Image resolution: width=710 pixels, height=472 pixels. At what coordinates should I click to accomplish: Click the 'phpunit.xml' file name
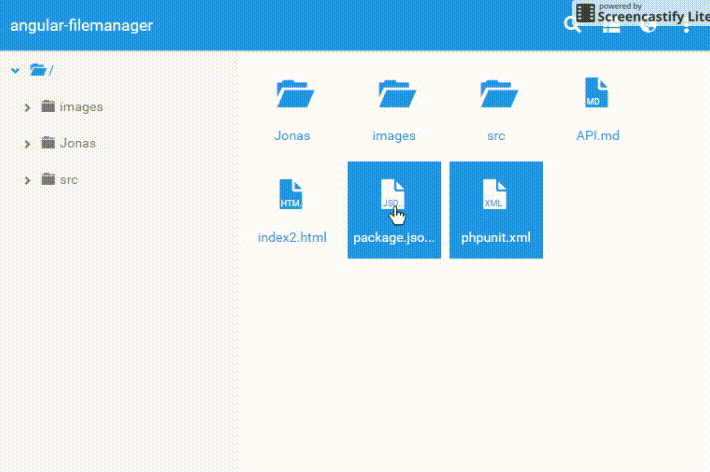[496, 238]
